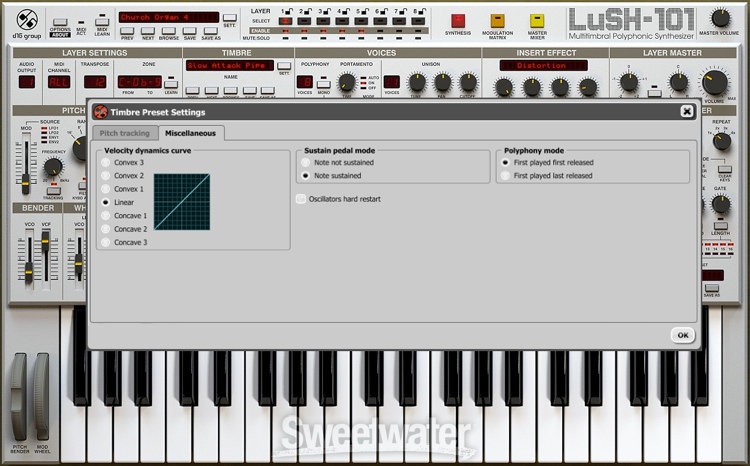The image size is (750, 466).
Task: Open the Modulation Matrix view
Action: [497, 20]
